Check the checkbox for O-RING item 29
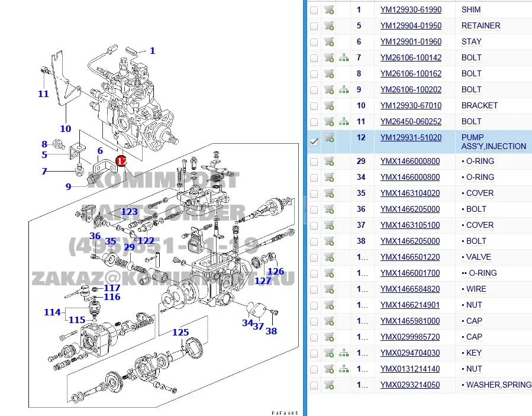The image size is (532, 416). [x=314, y=161]
